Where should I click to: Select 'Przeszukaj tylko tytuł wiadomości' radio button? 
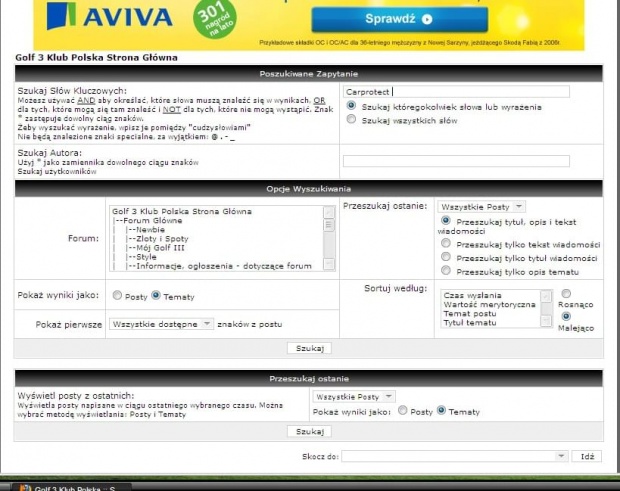446,257
